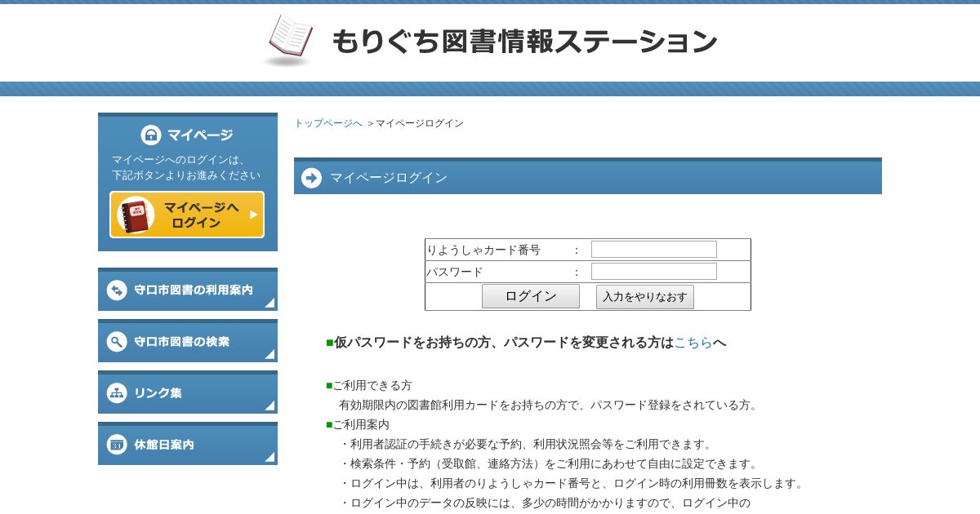Click the corner triangle on リンク集 button
This screenshot has height=514, width=980.
pyautogui.click(x=269, y=405)
